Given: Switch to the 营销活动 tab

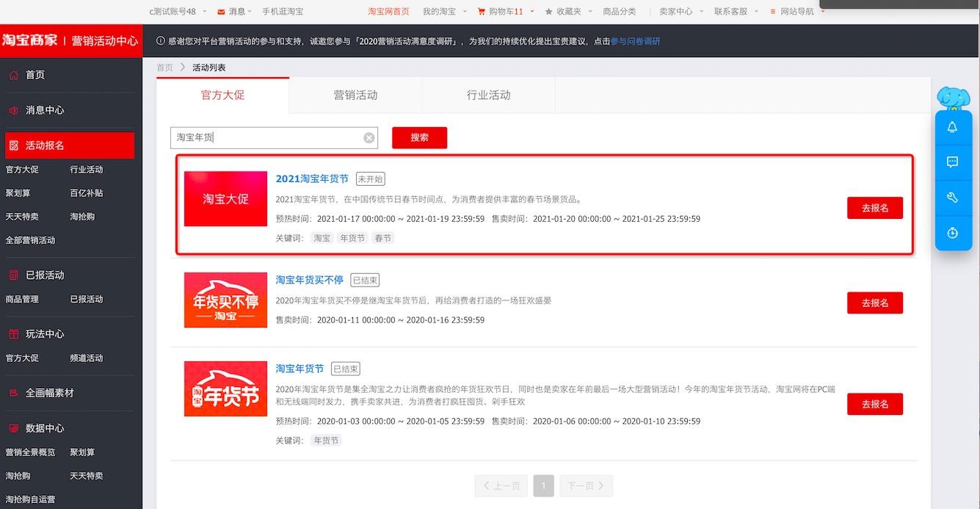Looking at the screenshot, I should click(355, 95).
